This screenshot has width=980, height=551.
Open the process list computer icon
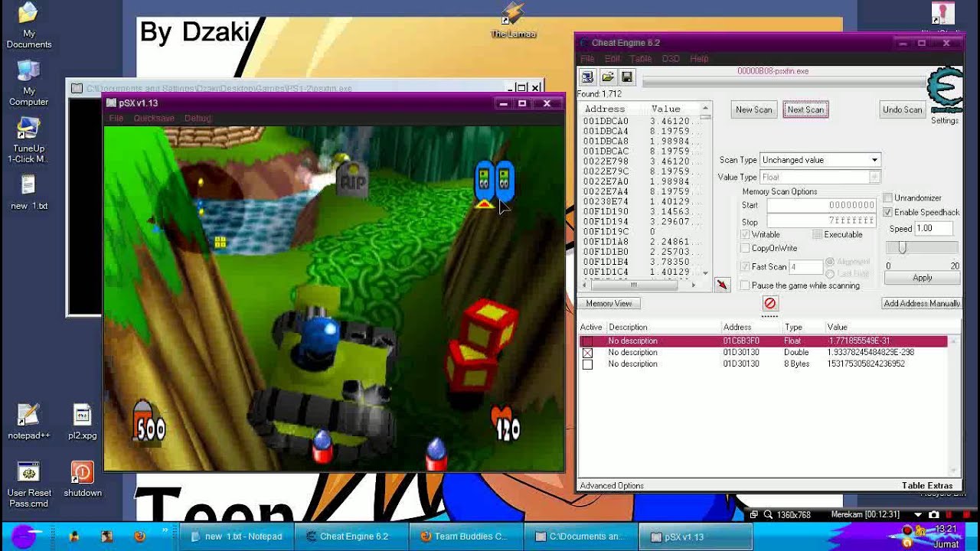tap(587, 77)
